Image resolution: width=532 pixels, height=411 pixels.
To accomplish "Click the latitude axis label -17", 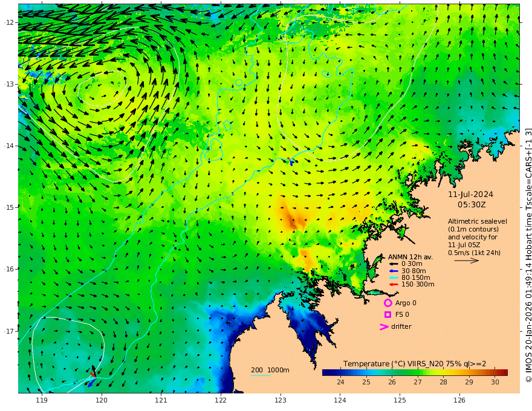I will coord(9,331).
